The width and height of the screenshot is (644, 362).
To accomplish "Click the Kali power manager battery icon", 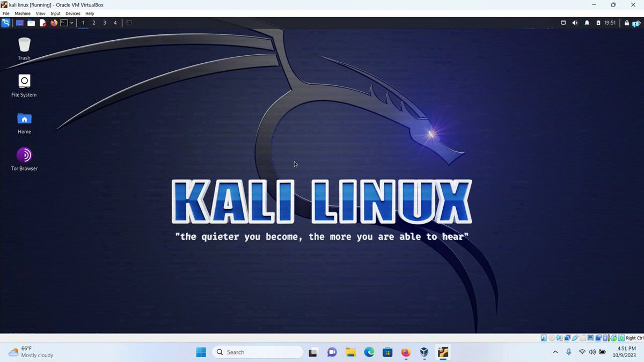I will coord(598,23).
